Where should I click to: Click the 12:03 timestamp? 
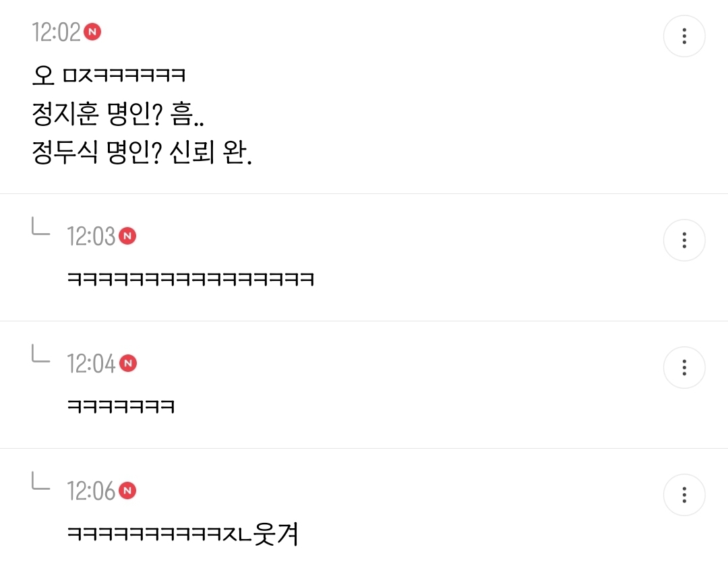click(91, 236)
